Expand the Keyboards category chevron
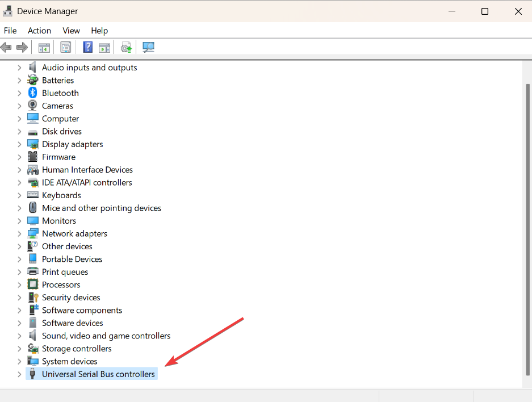The width and height of the screenshot is (532, 402). (x=19, y=195)
